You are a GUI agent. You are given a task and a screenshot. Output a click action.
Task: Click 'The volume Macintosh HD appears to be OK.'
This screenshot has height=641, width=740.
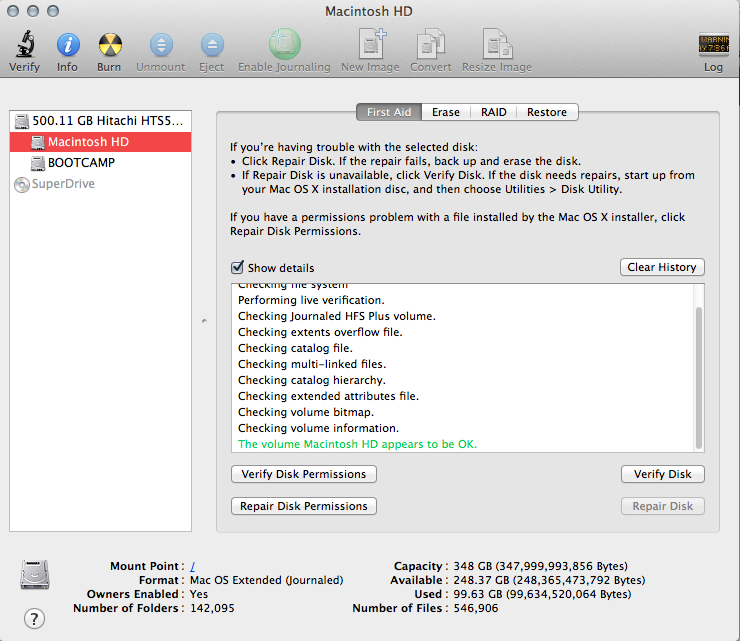(357, 444)
